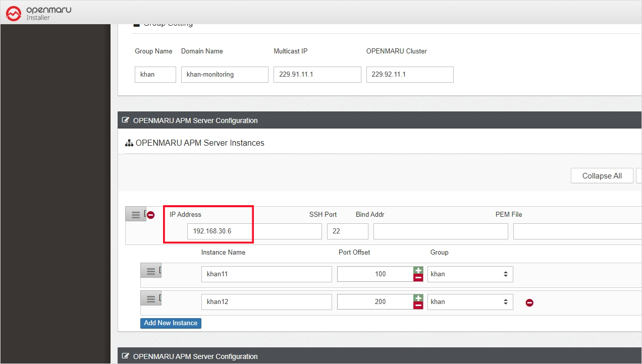Image resolution: width=642 pixels, height=364 pixels.
Task: Click the khan11 instance drag handle
Action: pyautogui.click(x=150, y=271)
